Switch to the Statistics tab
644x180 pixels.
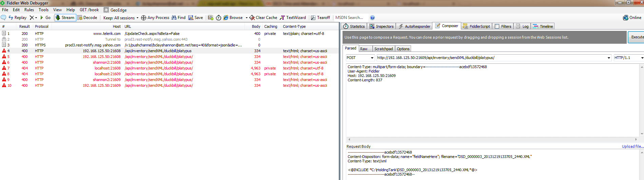(354, 26)
